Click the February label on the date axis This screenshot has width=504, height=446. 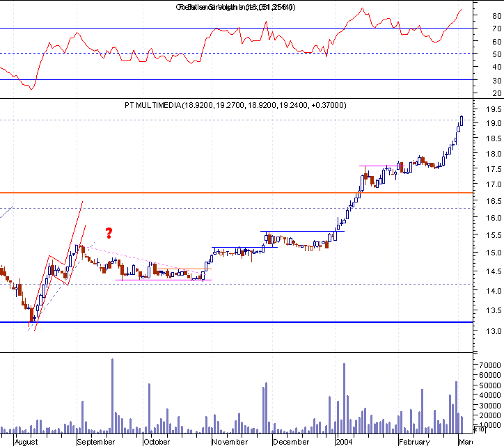(x=414, y=442)
